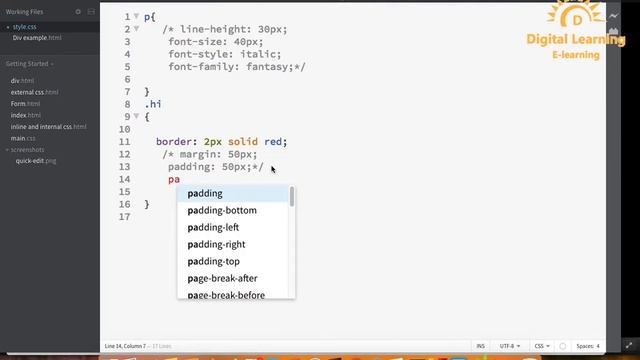
Task: Click the '.hi' selector text
Action: coord(153,104)
